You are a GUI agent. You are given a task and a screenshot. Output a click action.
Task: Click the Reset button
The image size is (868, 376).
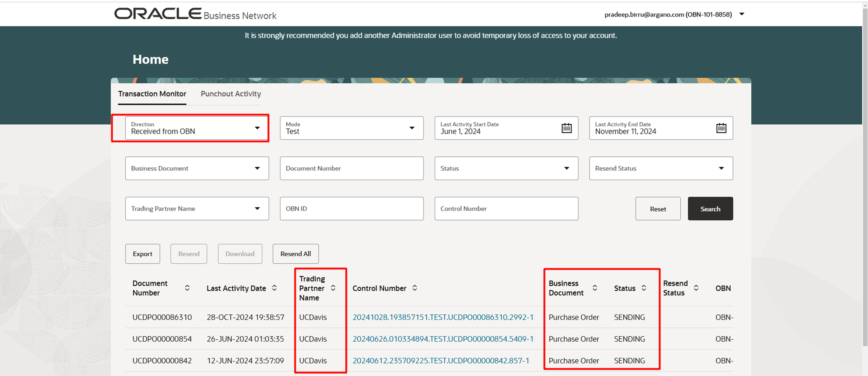658,209
